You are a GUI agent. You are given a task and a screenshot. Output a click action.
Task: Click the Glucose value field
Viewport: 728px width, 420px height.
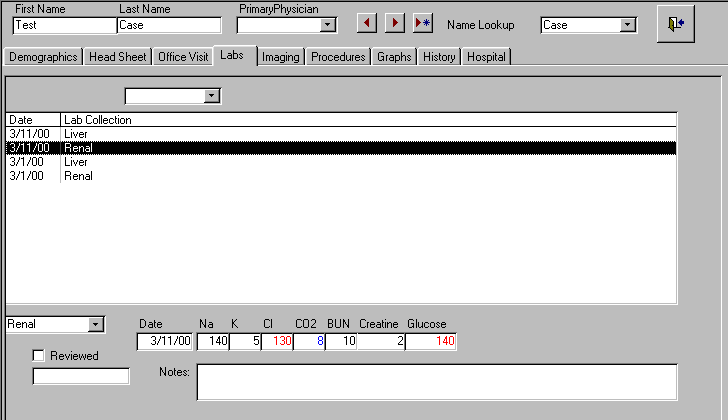[431, 342]
